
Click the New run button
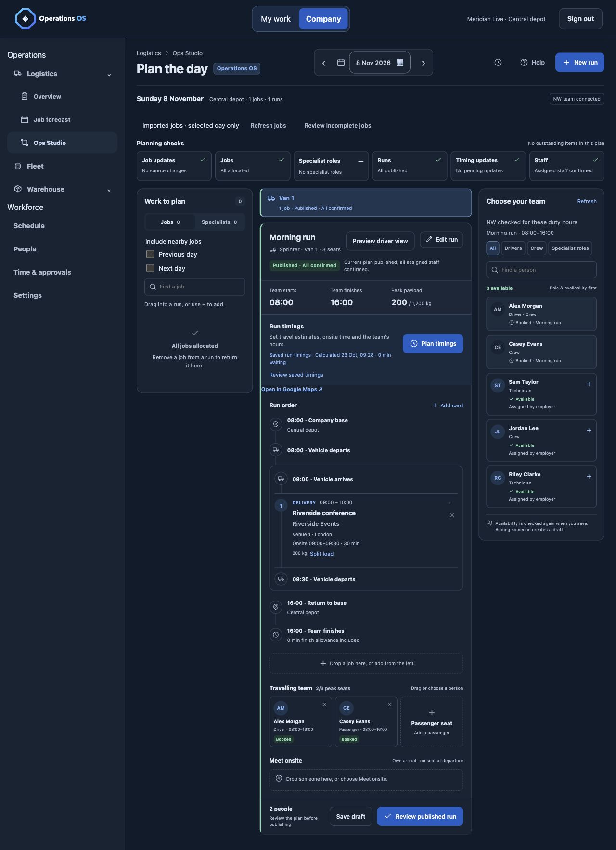580,63
